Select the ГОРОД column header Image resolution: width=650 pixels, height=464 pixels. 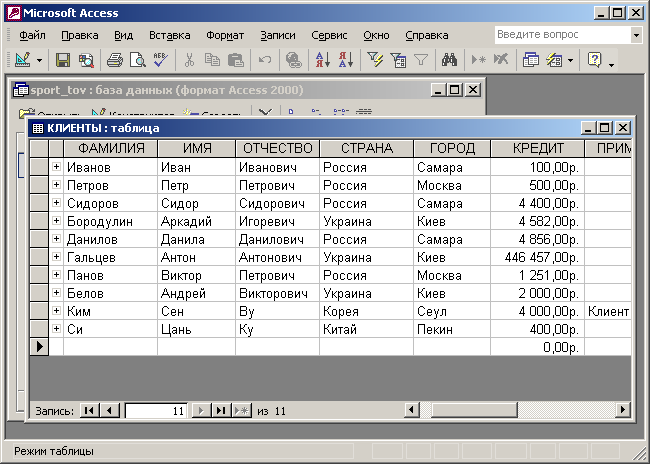click(x=452, y=148)
